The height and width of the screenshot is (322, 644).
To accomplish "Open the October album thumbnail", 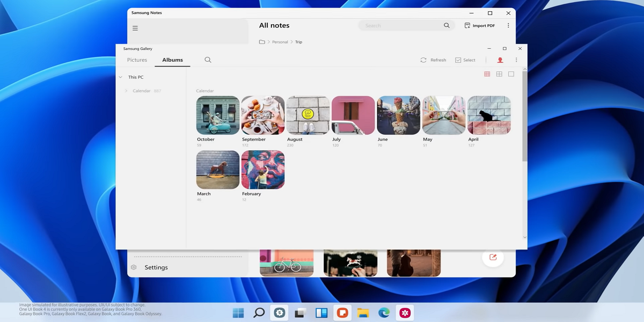I will coord(218,115).
